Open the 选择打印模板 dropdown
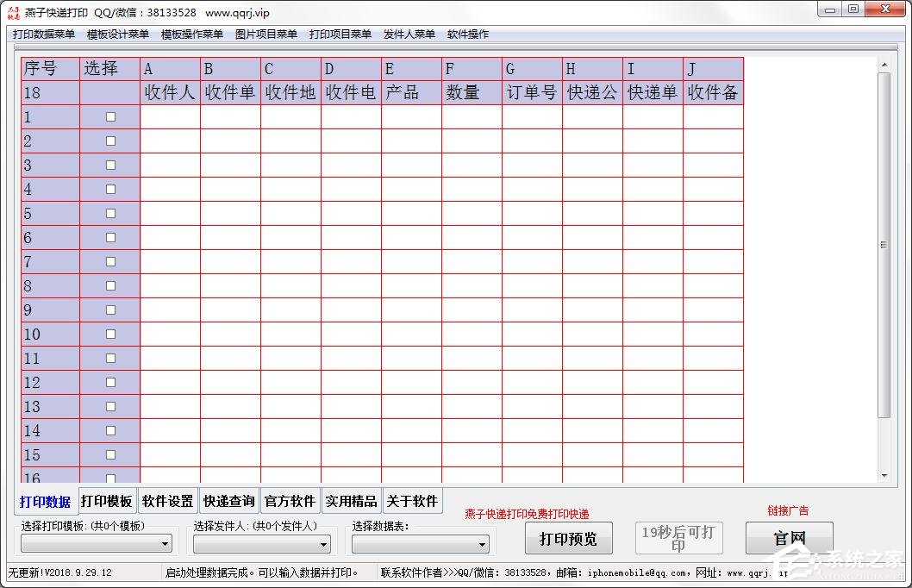912x588 pixels. point(97,544)
